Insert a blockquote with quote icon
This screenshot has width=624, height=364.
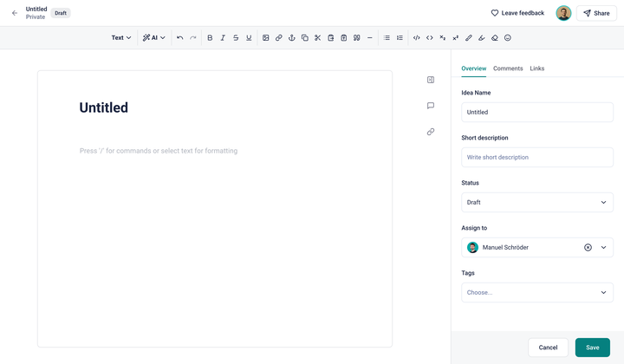tap(357, 38)
